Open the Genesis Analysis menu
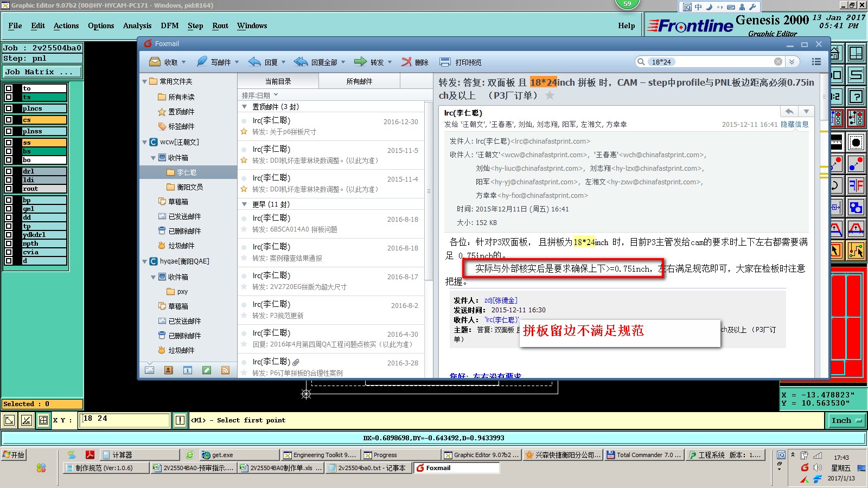This screenshot has width=868, height=488. 137,25
